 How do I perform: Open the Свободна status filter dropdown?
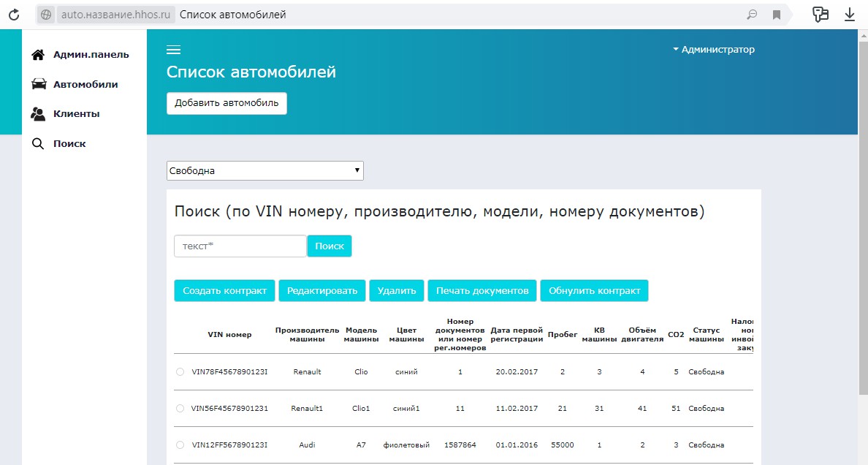pyautogui.click(x=264, y=170)
